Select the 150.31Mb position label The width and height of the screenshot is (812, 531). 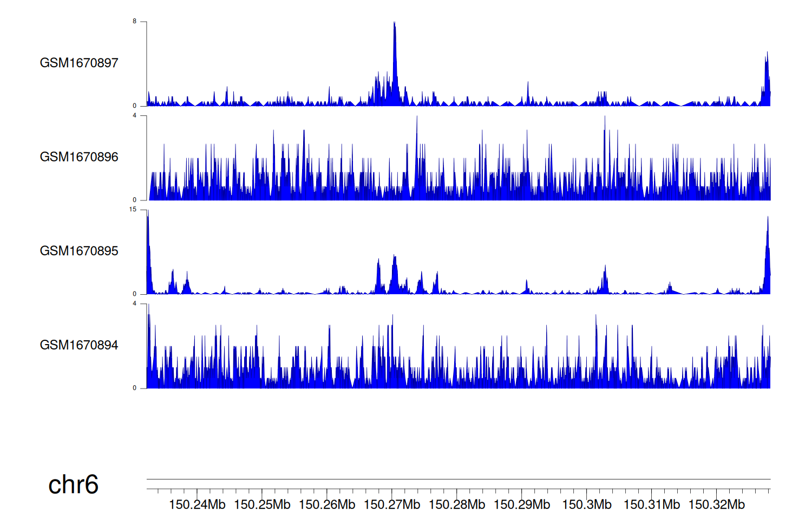point(652,504)
